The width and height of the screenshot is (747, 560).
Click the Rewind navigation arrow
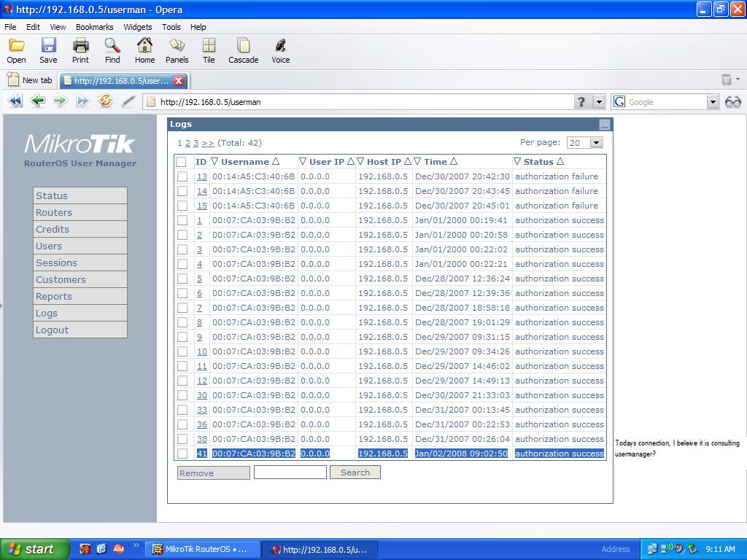[x=15, y=101]
